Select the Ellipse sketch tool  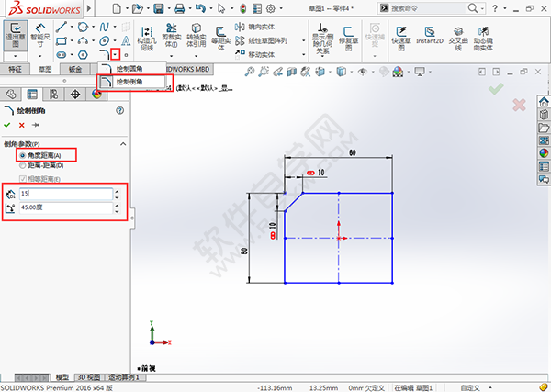[104, 40]
